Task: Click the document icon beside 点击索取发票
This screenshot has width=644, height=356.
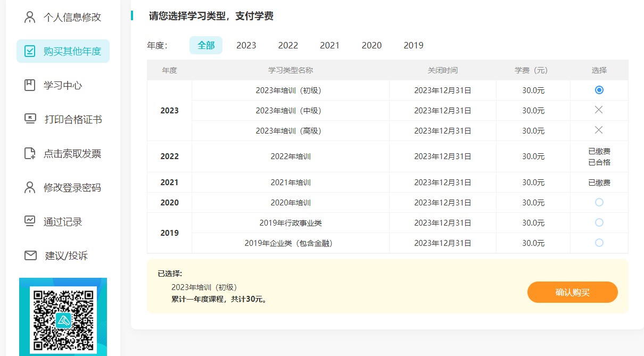Action: click(30, 153)
